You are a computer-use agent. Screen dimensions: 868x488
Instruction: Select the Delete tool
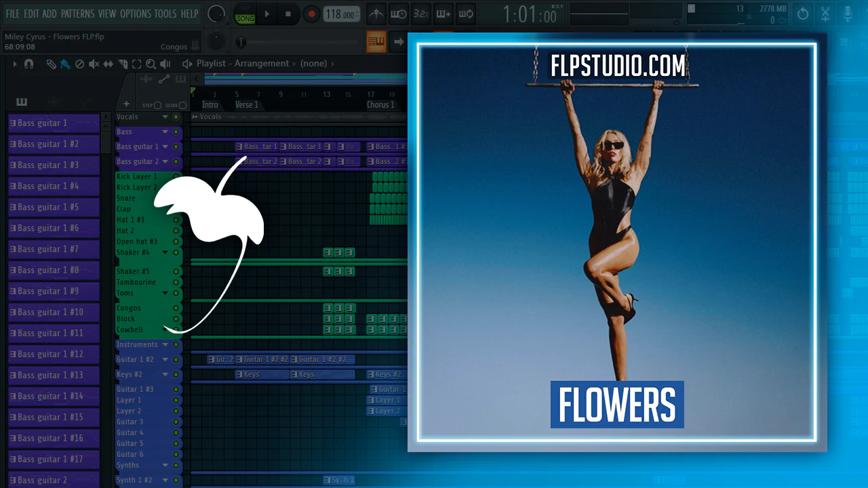pyautogui.click(x=79, y=64)
